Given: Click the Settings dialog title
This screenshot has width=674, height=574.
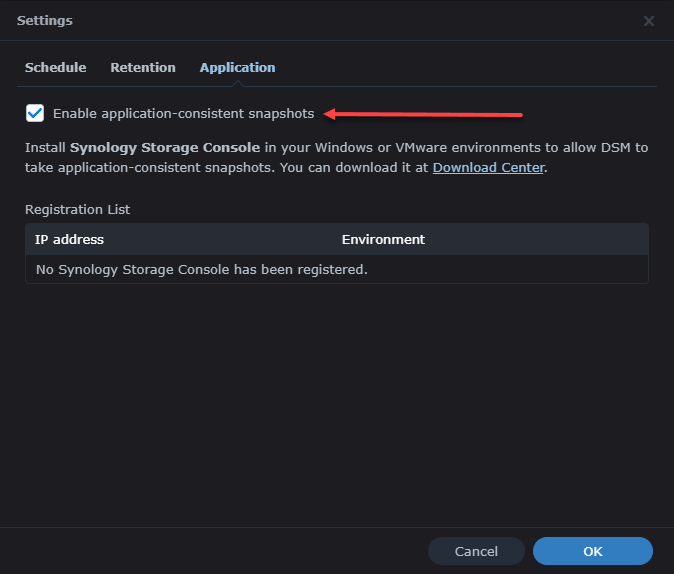Looking at the screenshot, I should tap(45, 21).
